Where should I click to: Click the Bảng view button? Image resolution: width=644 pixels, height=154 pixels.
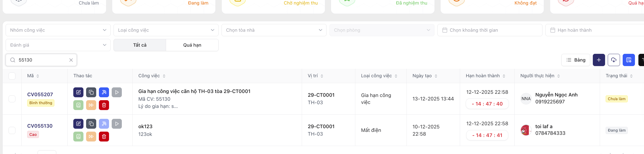(575, 60)
